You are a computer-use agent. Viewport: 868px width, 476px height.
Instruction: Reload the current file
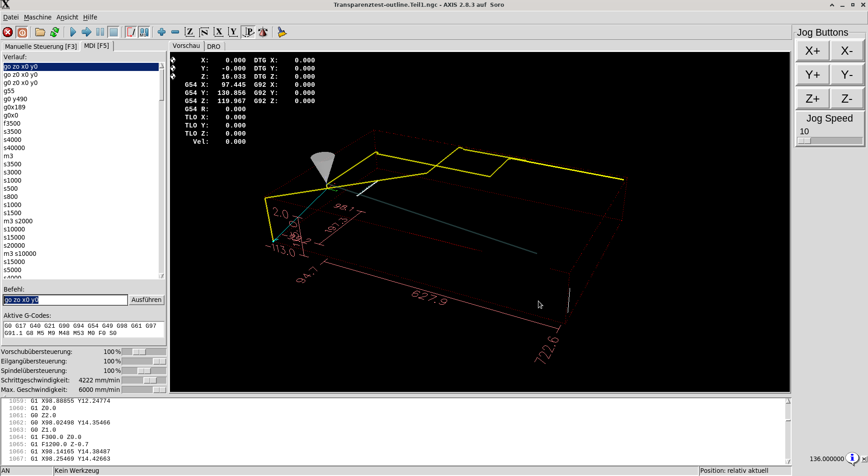pos(55,32)
